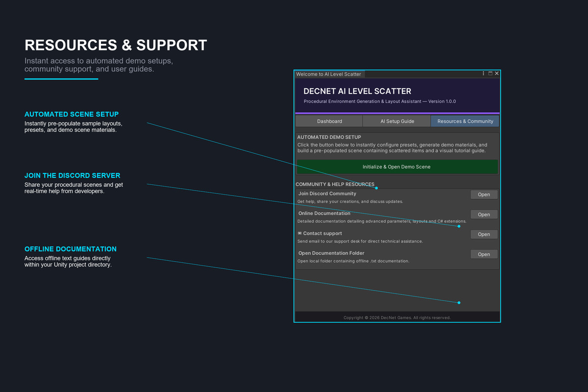This screenshot has width=588, height=392.
Task: Open the Documentation Folder location
Action: (x=484, y=254)
